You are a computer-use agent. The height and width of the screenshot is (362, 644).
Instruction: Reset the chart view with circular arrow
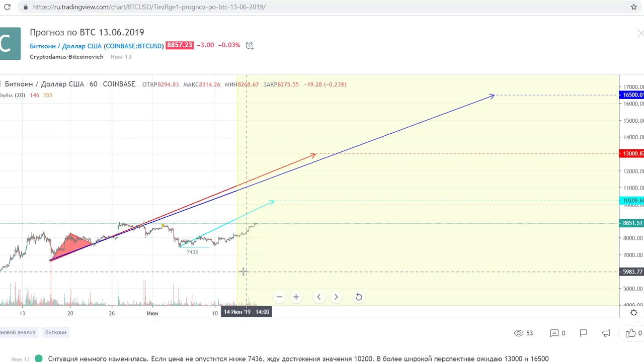click(x=359, y=297)
